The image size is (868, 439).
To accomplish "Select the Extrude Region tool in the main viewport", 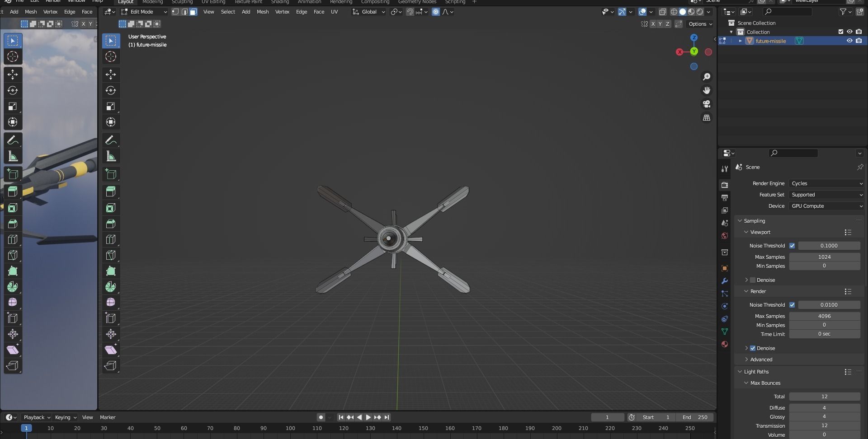I will (x=111, y=191).
